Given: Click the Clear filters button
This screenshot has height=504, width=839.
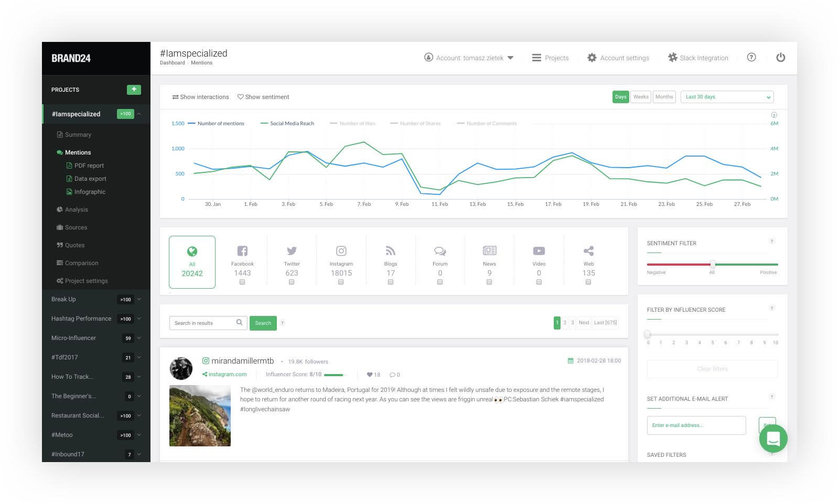Looking at the screenshot, I should coord(712,369).
